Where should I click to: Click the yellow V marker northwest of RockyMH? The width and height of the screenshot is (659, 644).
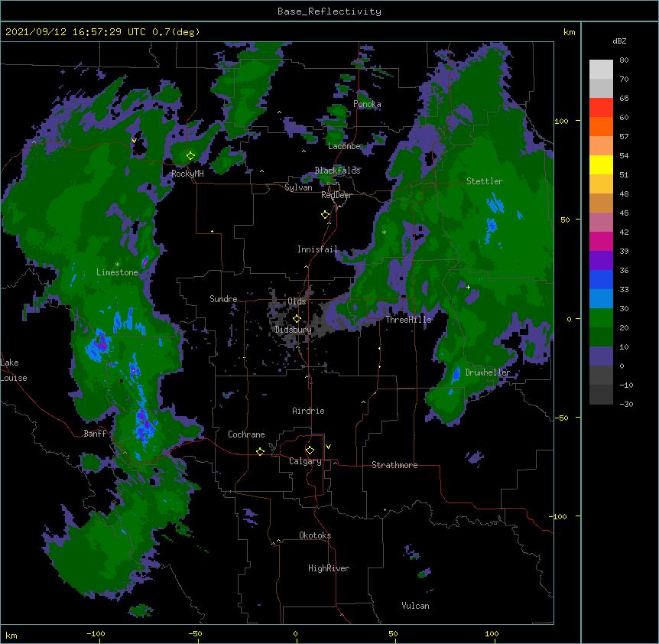(134, 141)
